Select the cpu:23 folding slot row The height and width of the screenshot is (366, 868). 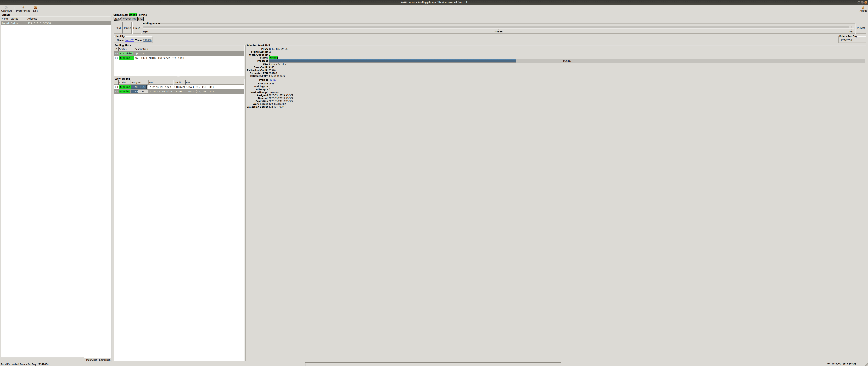pyautogui.click(x=179, y=54)
